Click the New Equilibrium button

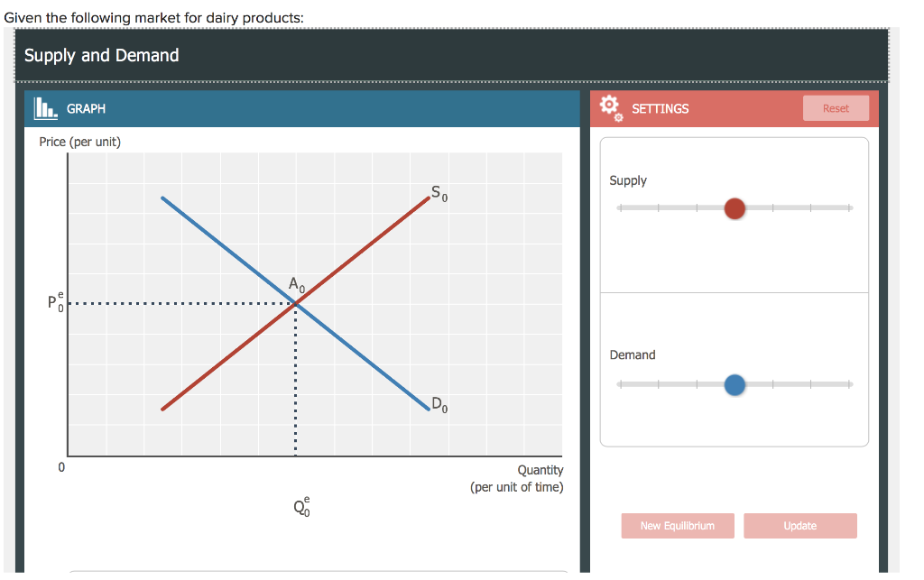[678, 526]
